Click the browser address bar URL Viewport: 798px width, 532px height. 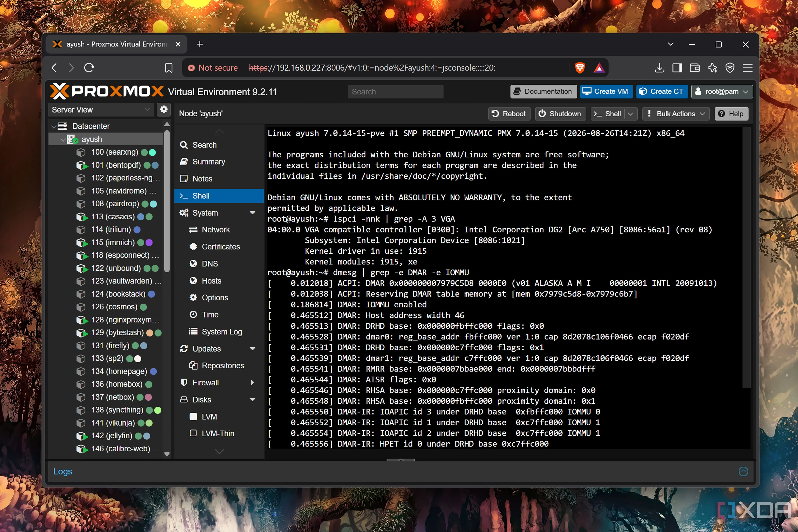[372, 68]
